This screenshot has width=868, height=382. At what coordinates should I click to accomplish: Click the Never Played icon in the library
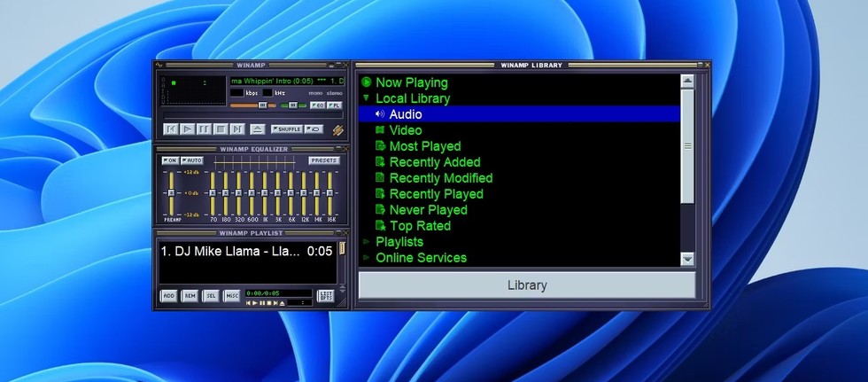[380, 210]
